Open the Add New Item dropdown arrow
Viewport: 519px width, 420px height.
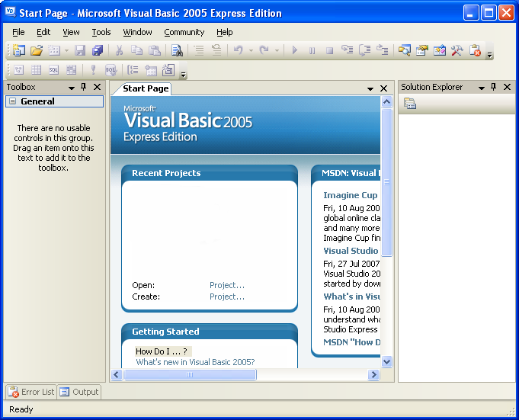point(66,50)
